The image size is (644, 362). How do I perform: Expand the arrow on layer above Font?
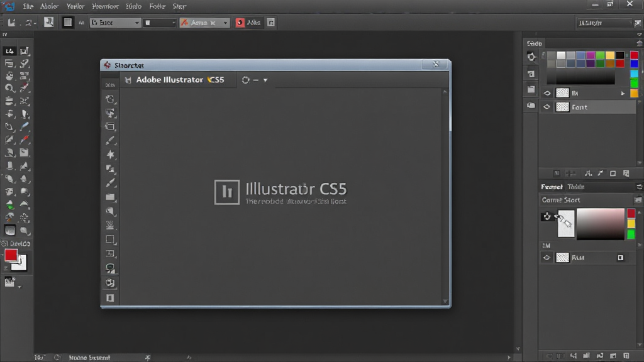click(x=623, y=94)
